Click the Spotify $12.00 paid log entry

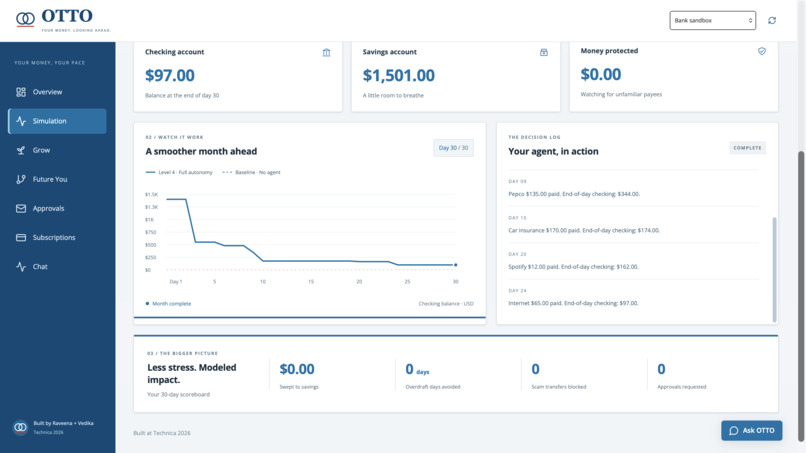[x=573, y=267]
